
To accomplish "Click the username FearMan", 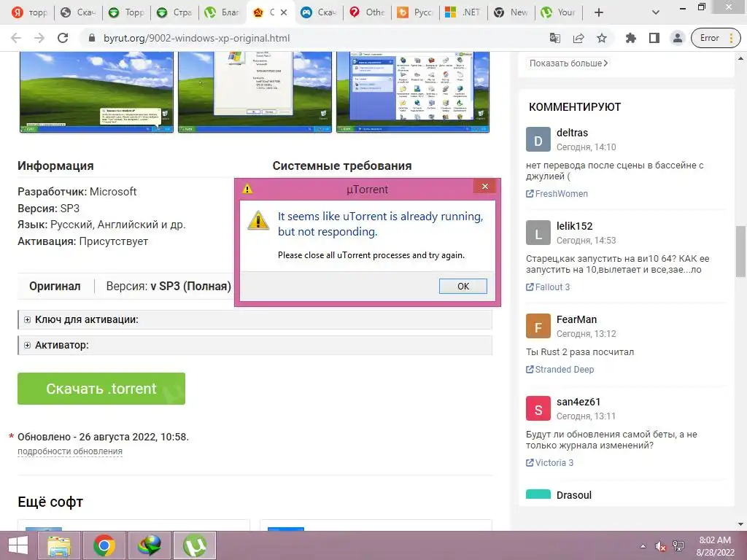I will tap(576, 319).
